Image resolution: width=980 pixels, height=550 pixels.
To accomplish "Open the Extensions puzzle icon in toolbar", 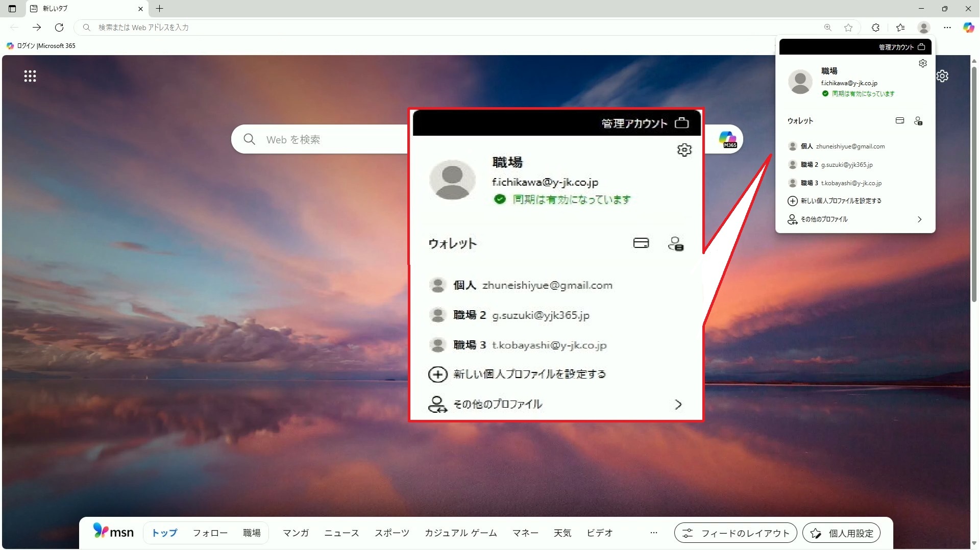I will click(x=875, y=28).
